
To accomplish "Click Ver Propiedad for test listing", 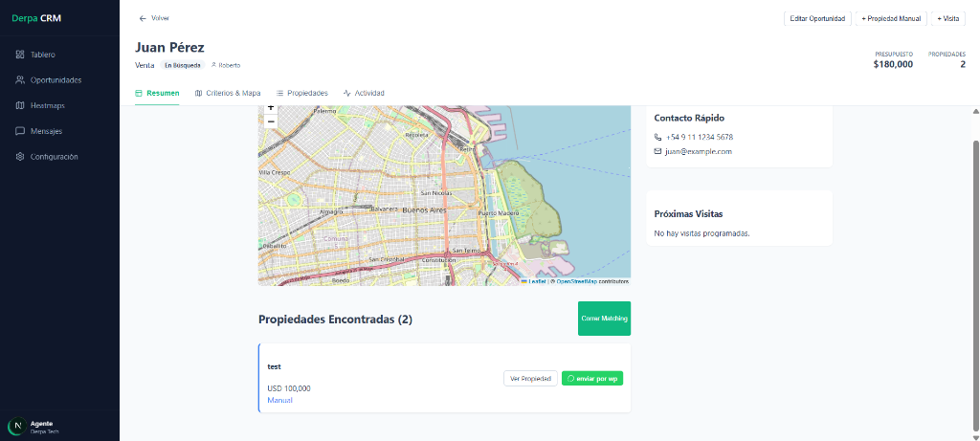I will [530, 378].
